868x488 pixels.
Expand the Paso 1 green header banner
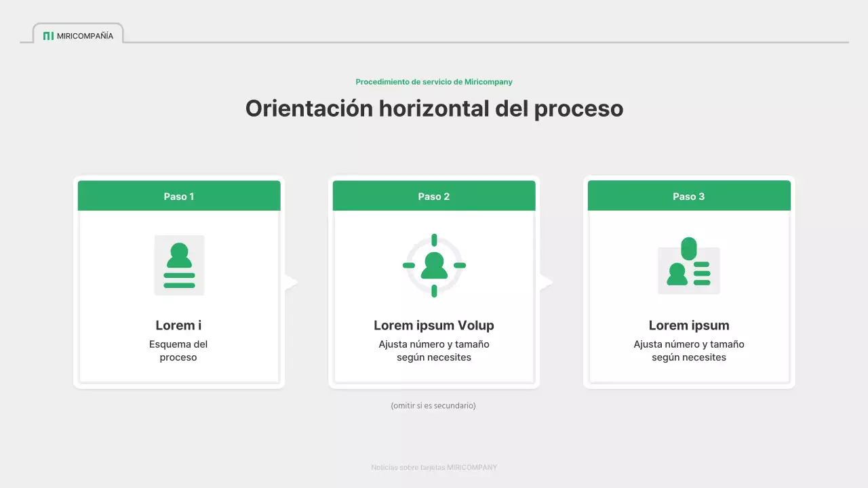(x=178, y=196)
